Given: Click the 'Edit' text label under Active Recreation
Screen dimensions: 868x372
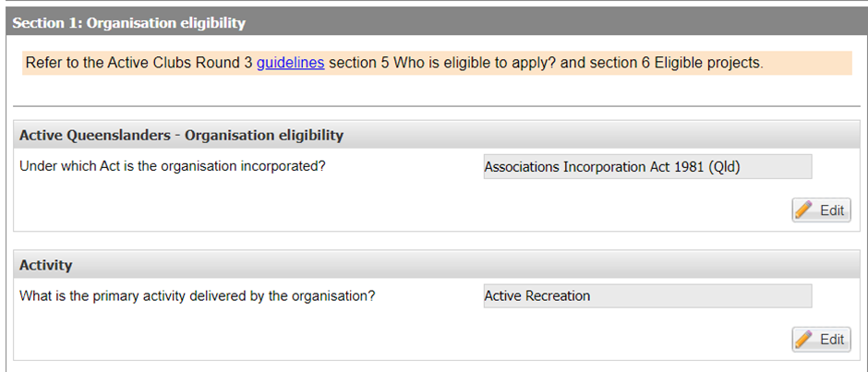Looking at the screenshot, I should (832, 340).
